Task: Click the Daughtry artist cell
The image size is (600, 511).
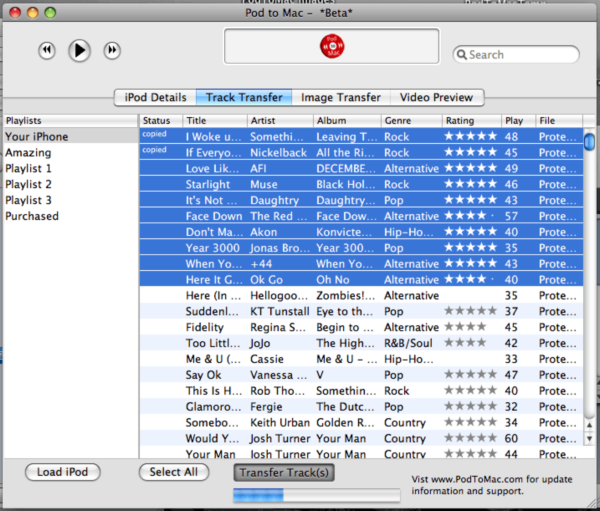Action: tap(274, 200)
